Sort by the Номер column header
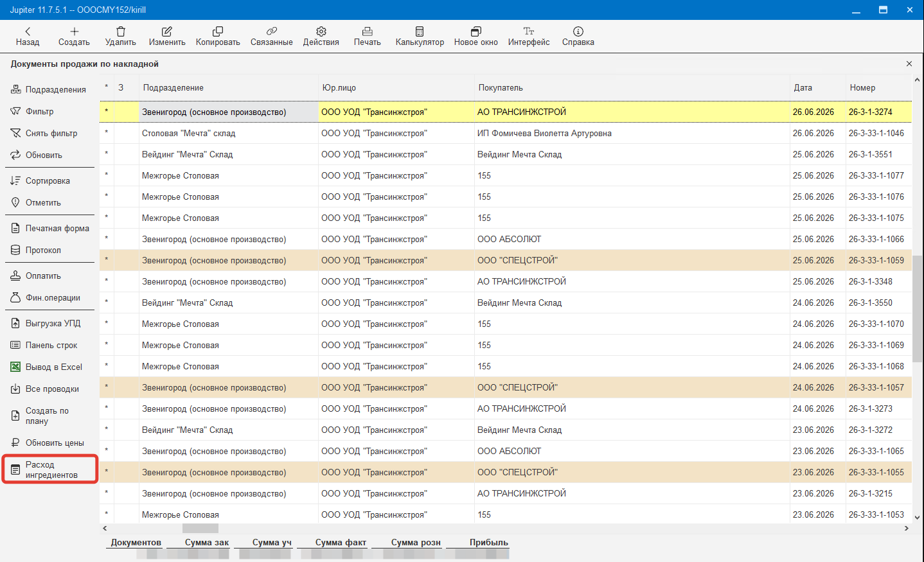 pos(879,87)
